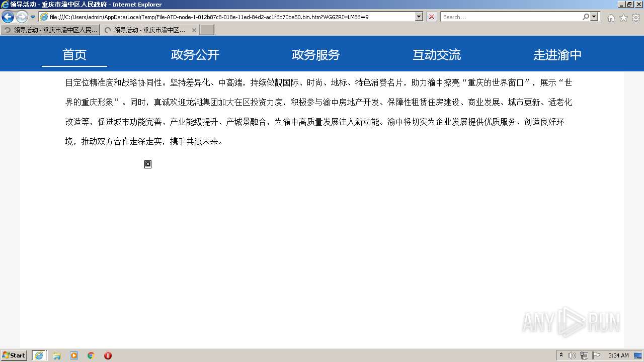Click the broken image placeholder icon
The width and height of the screenshot is (644, 362).
pos(148,164)
